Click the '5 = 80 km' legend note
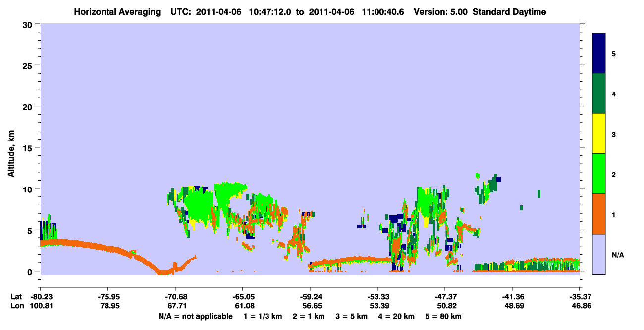This screenshot has width=644, height=330. (x=443, y=316)
